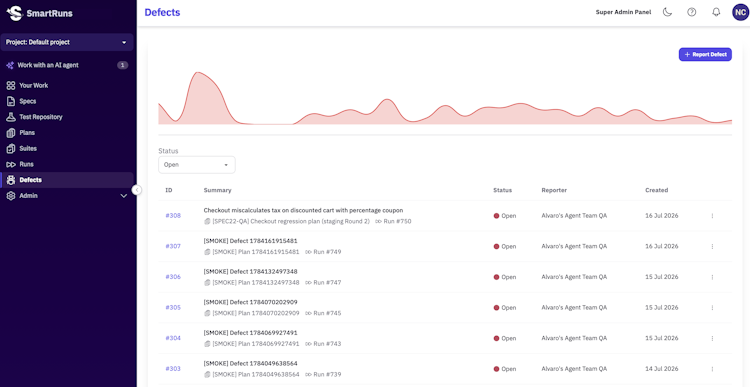Viewport: 750px width, 387px height.
Task: Open Test Repository flask icon
Action: [11, 117]
